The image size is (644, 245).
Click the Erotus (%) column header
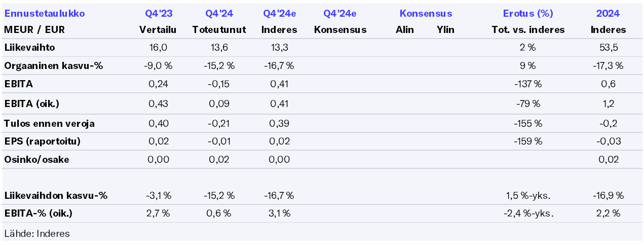click(x=527, y=14)
